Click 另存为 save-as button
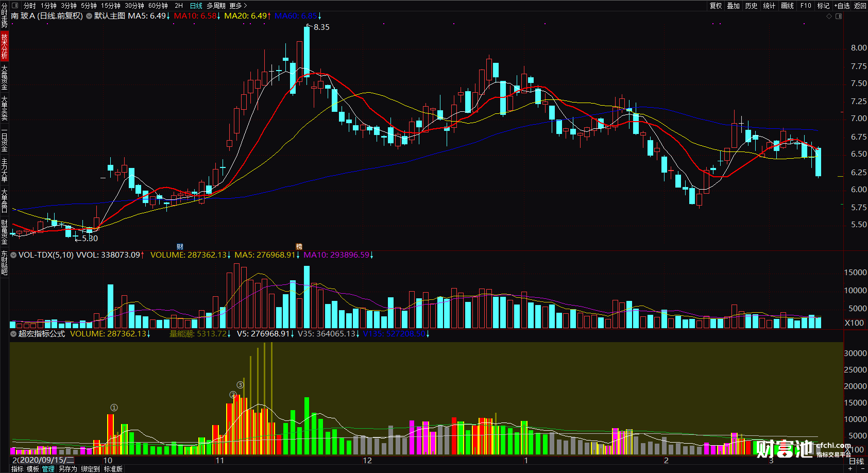This screenshot has width=868, height=473. pyautogui.click(x=68, y=469)
